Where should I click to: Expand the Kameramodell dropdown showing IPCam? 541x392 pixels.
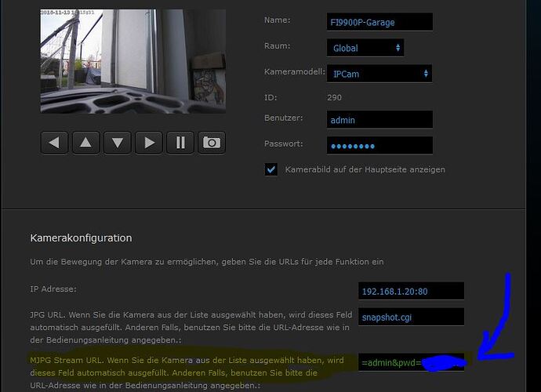click(x=379, y=74)
